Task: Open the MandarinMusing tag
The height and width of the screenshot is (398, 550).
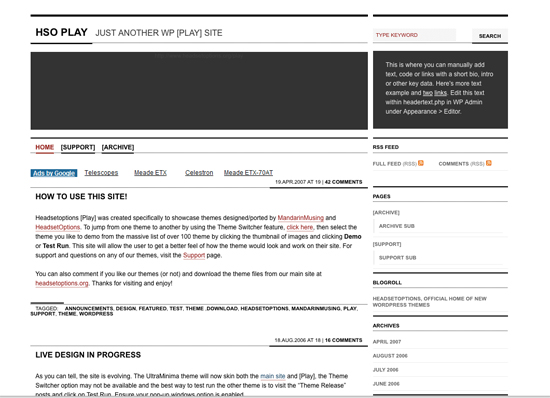Action: click(x=316, y=309)
